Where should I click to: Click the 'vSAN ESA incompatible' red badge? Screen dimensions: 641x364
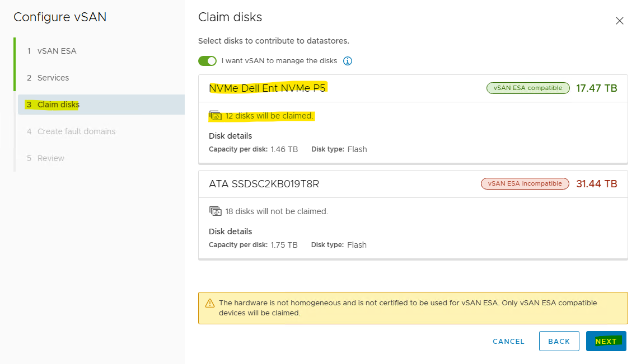[525, 183]
